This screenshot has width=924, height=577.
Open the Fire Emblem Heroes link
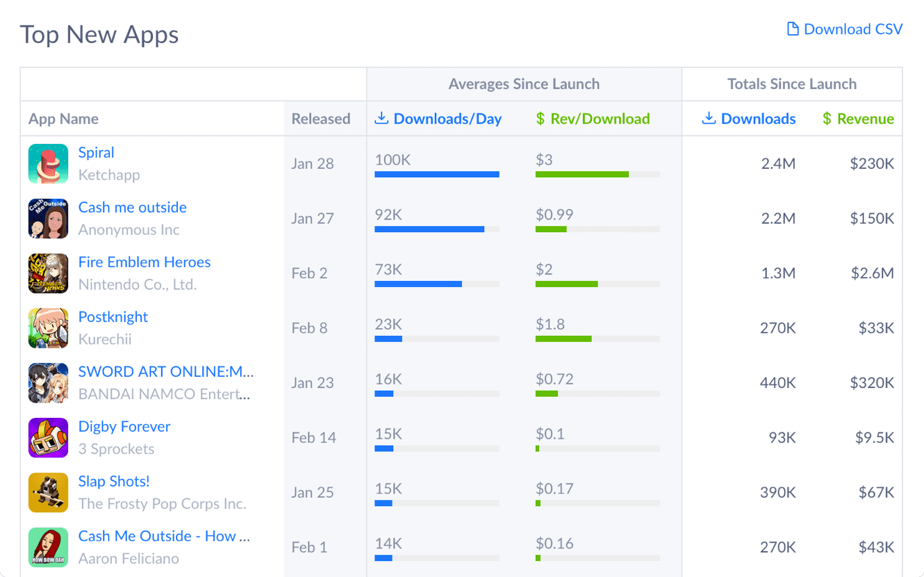click(x=145, y=262)
